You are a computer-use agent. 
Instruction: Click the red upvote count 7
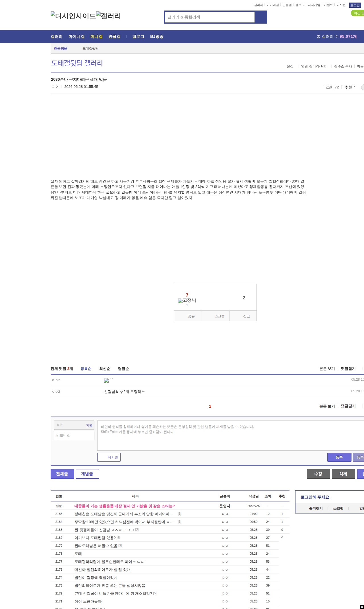click(187, 295)
